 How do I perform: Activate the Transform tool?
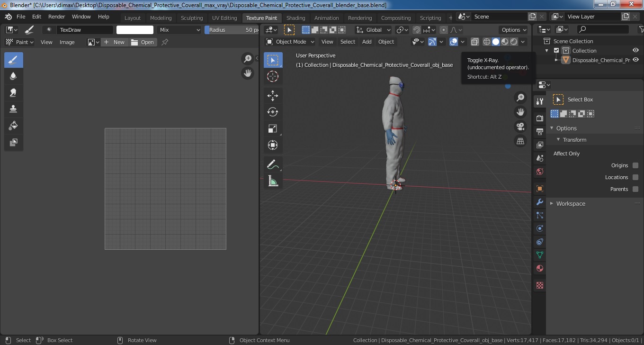point(273,145)
